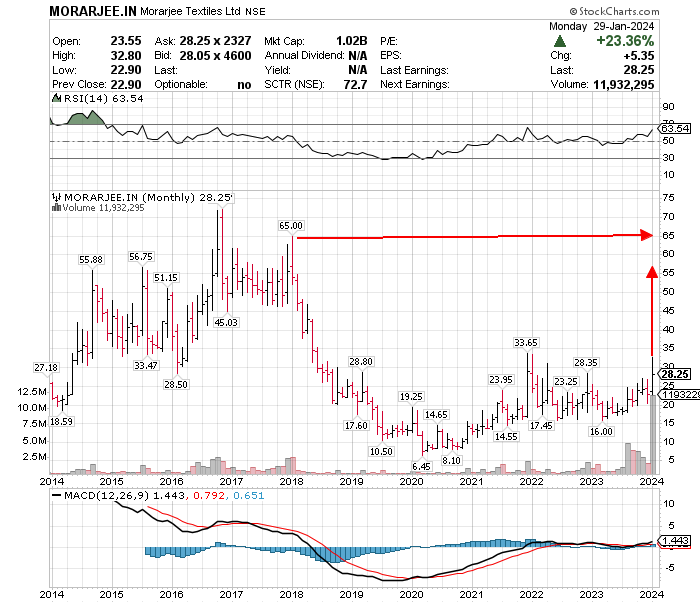Click the date Monday 29-Jan-2024
This screenshot has height=603, width=700.
pyautogui.click(x=601, y=26)
